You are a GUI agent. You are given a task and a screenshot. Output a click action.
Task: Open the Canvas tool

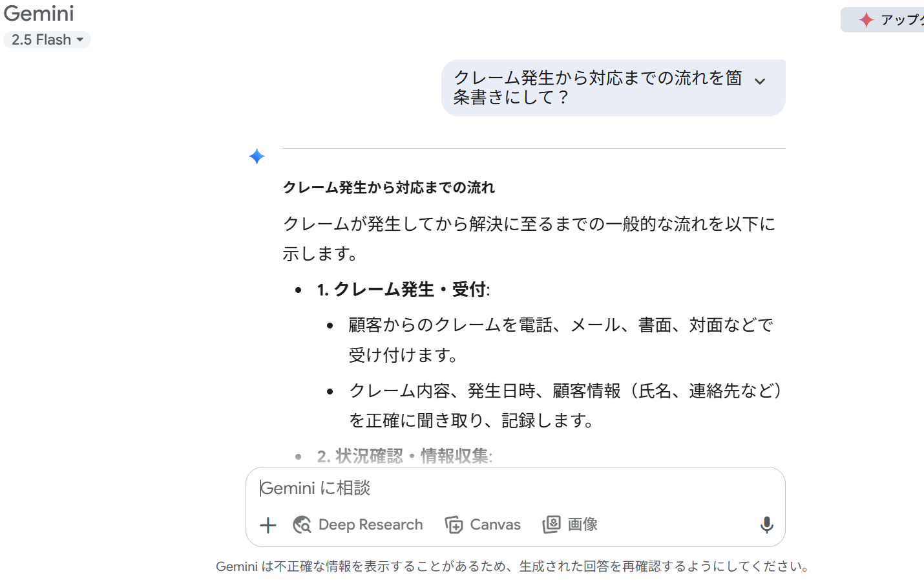pyautogui.click(x=483, y=524)
